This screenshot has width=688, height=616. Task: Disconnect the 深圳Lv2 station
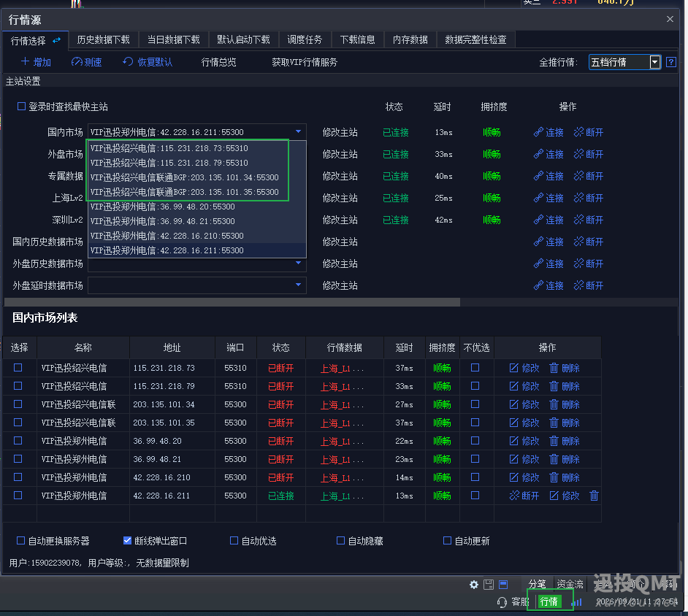pyautogui.click(x=588, y=220)
